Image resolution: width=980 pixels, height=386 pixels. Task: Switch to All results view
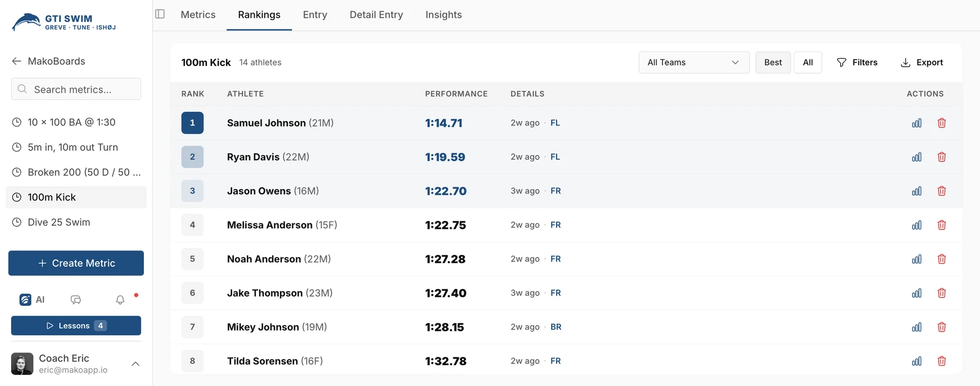click(x=808, y=62)
